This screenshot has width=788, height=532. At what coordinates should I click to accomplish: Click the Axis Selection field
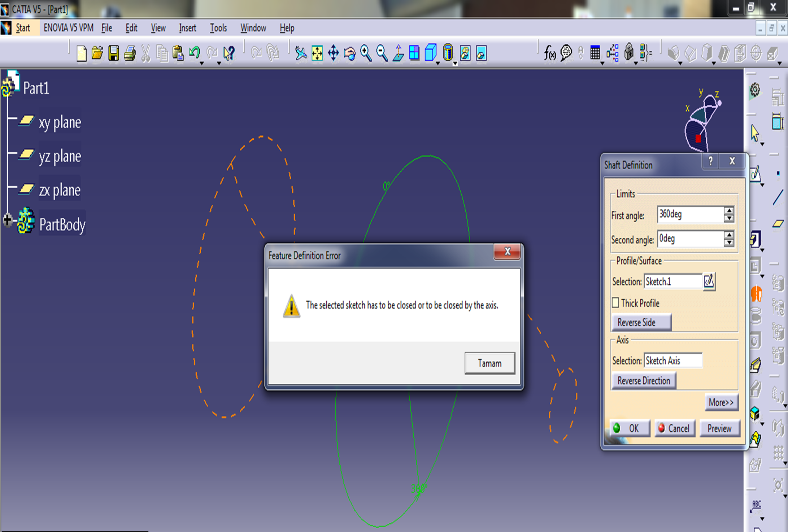pos(673,360)
